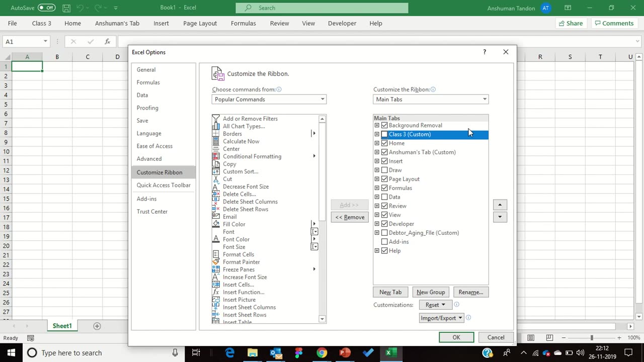This screenshot has height=362, width=644.
Task: Click the Borders command icon
Action: tap(216, 134)
